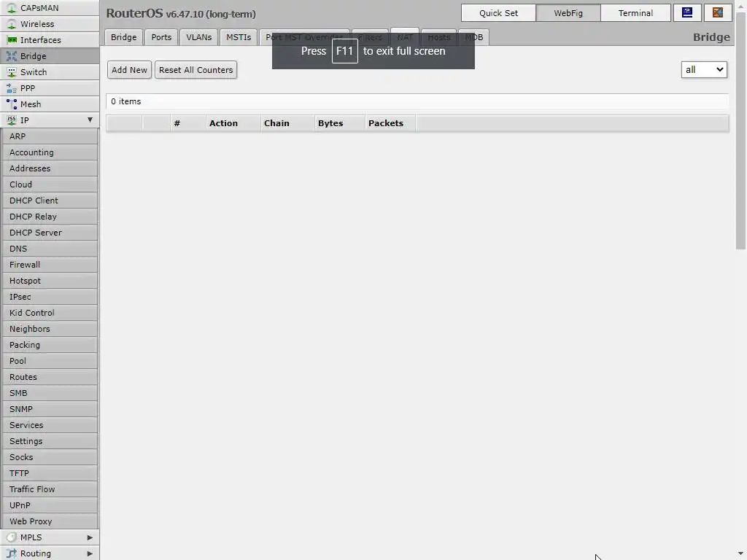Image resolution: width=747 pixels, height=560 pixels.
Task: Open Kid Control menu item
Action: click(50, 313)
